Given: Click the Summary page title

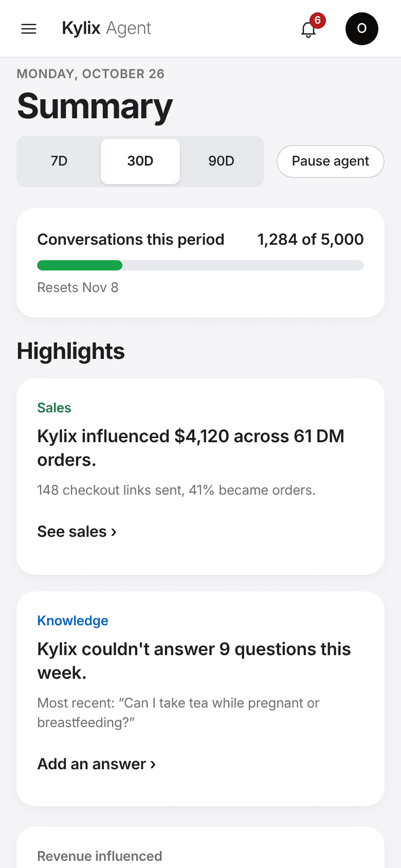Looking at the screenshot, I should coord(95,106).
